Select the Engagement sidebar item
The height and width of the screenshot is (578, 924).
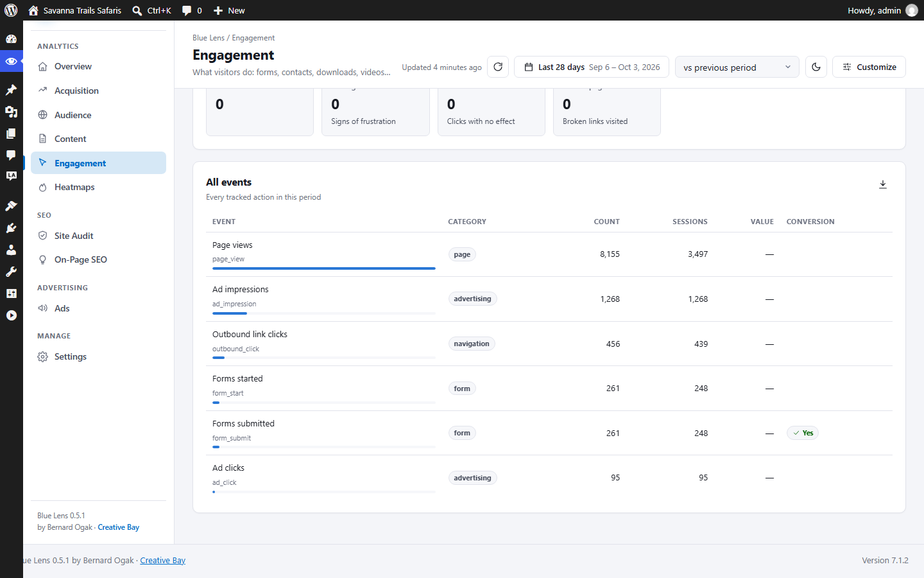(98, 163)
